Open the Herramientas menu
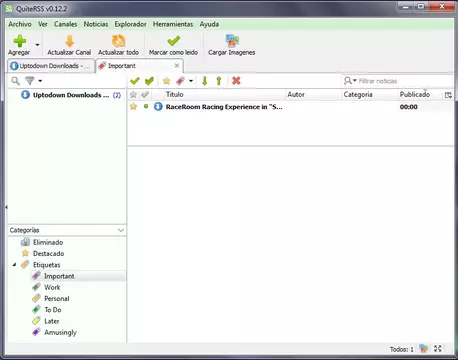 (x=173, y=24)
